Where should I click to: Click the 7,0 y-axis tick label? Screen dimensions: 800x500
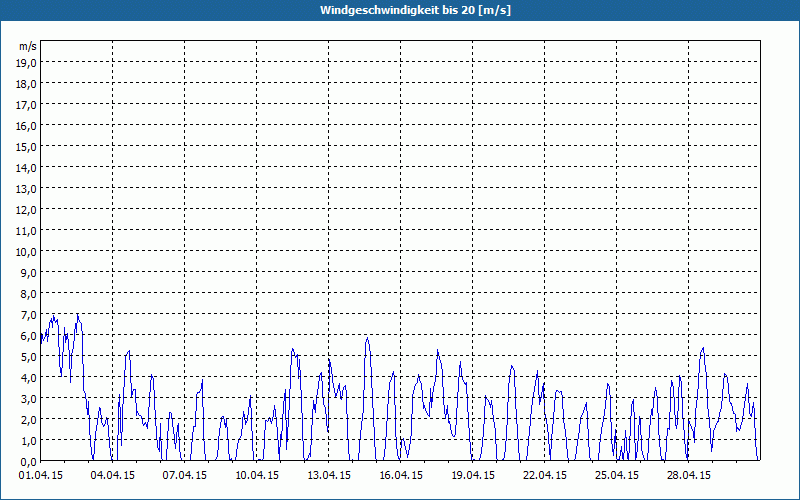27,315
